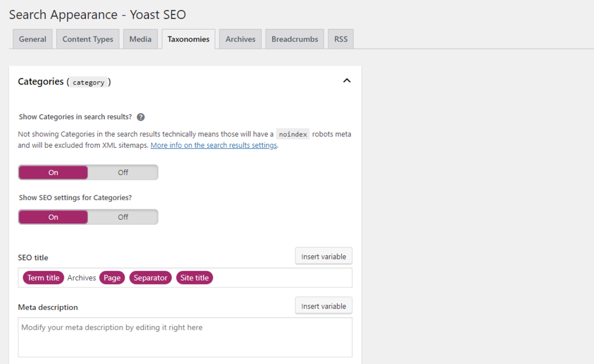Turn Off showing Categories in search results
This screenshot has width=594, height=364.
[122, 172]
